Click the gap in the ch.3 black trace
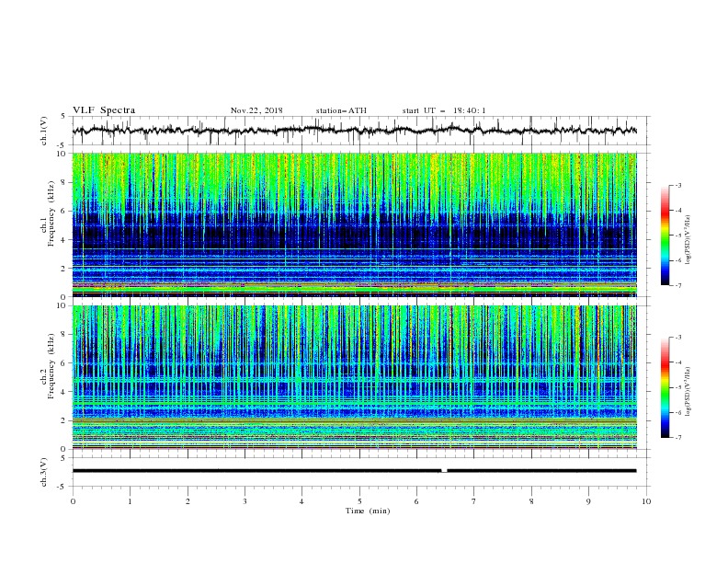728x563 pixels. tap(444, 471)
